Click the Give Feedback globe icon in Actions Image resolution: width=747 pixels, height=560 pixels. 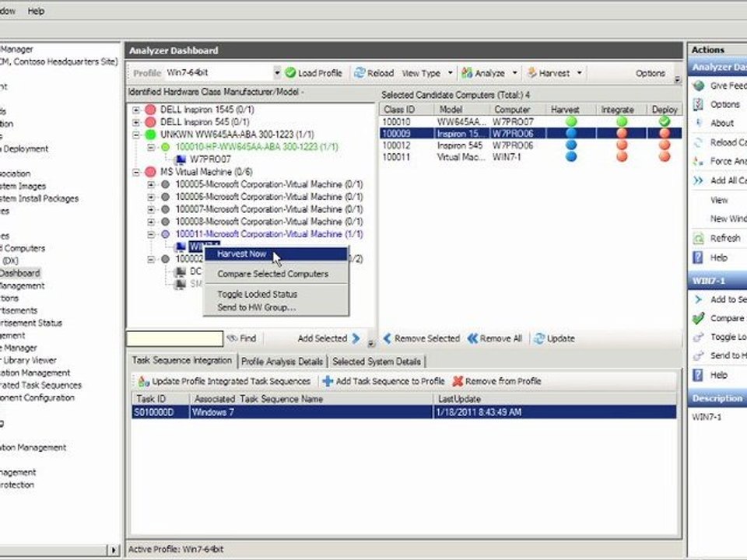coord(699,86)
